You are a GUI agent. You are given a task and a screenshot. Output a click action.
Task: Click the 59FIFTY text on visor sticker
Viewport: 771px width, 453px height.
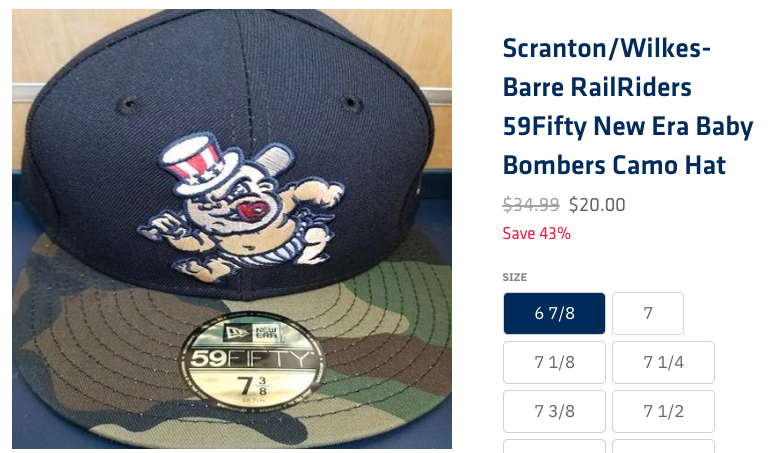pos(251,359)
